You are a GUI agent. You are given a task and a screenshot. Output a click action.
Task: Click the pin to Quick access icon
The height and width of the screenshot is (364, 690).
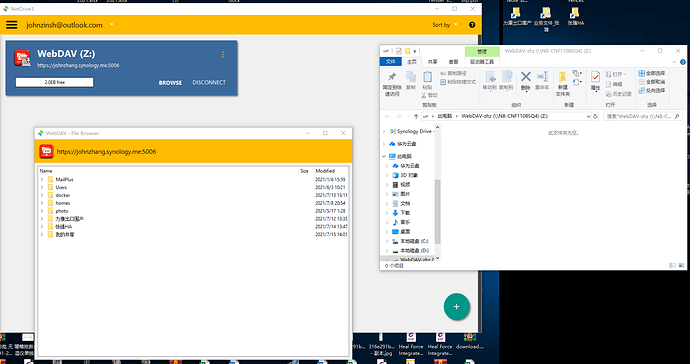392,77
